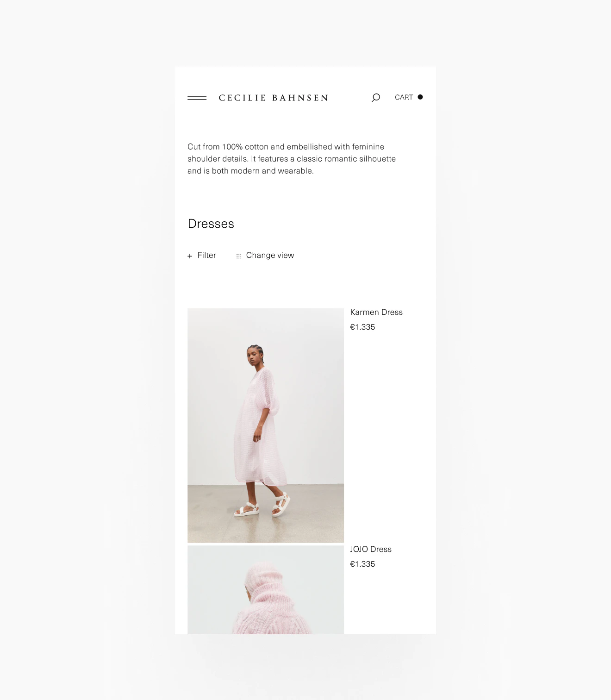Image resolution: width=611 pixels, height=700 pixels.
Task: Click the Dresses category heading
Action: click(211, 224)
